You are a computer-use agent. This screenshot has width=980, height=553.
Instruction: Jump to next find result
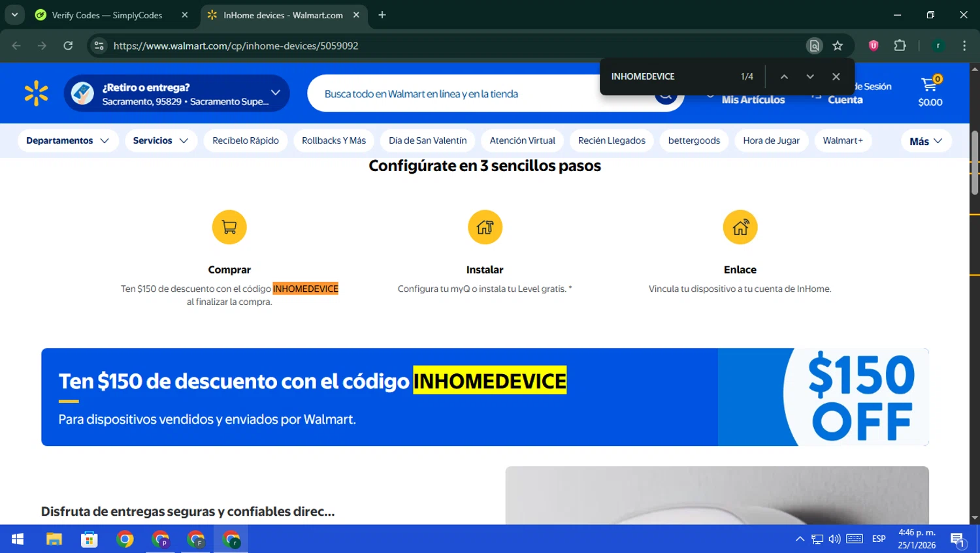click(810, 76)
